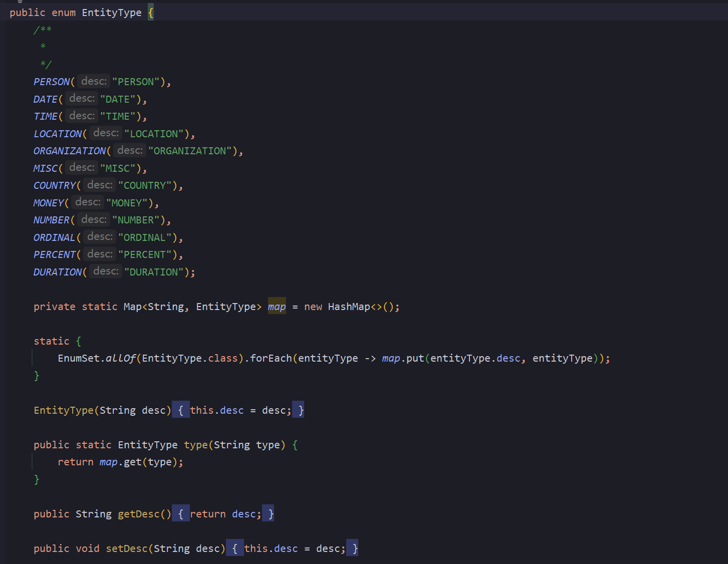The width and height of the screenshot is (728, 564).
Task: Click the allOf method call
Action: [x=121, y=358]
